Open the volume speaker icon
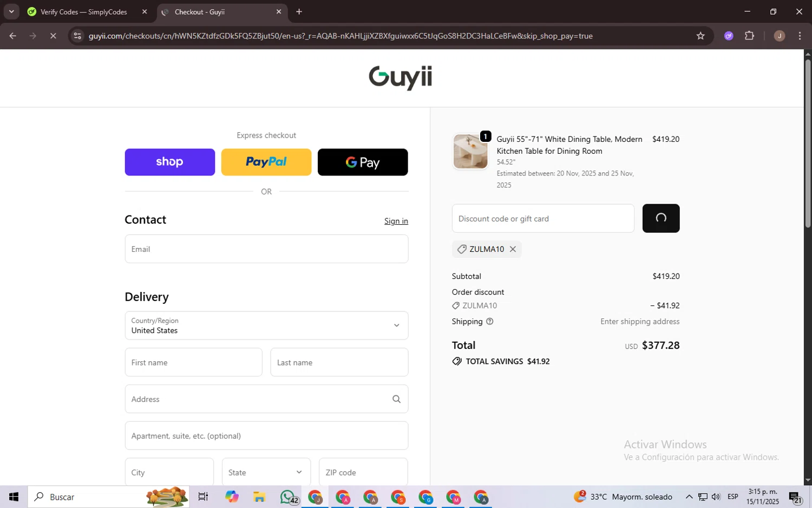 (716, 497)
